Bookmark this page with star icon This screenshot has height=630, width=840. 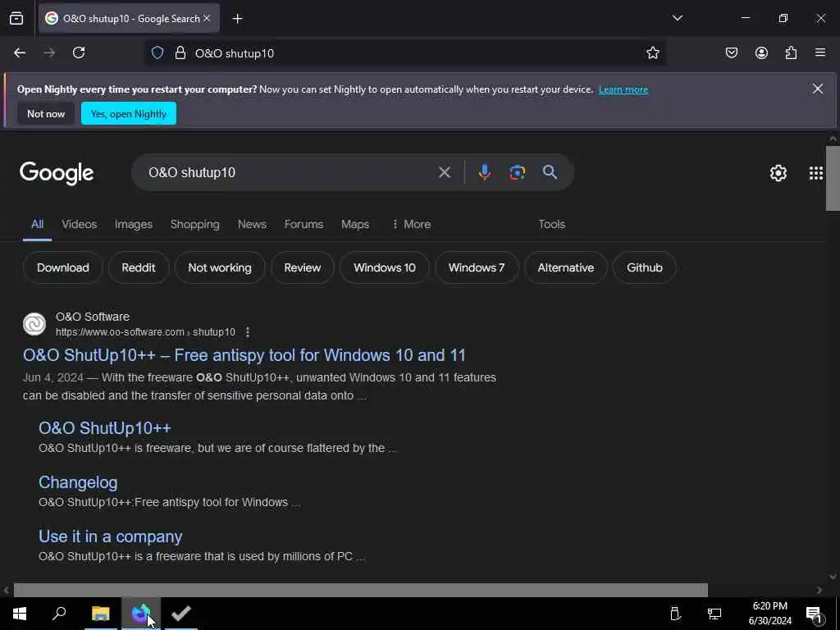652,52
